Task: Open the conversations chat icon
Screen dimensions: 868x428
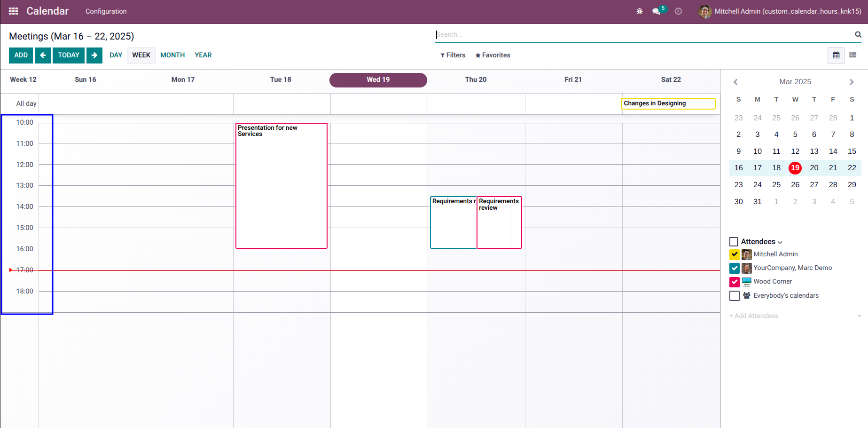Action: [x=656, y=11]
